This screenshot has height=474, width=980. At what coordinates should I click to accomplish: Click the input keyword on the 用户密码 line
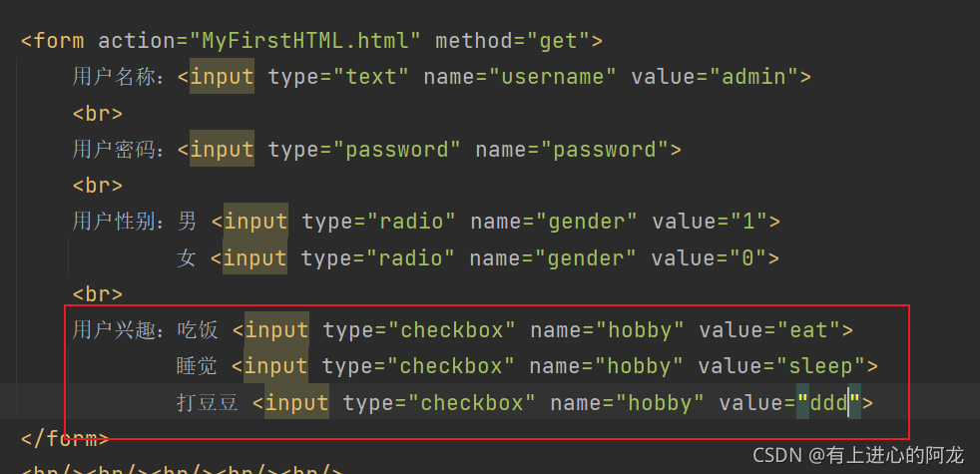(x=222, y=150)
